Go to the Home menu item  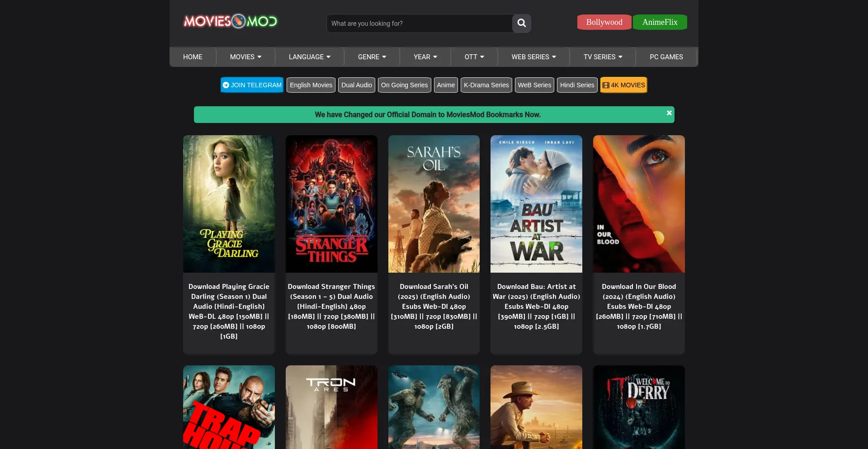(193, 57)
